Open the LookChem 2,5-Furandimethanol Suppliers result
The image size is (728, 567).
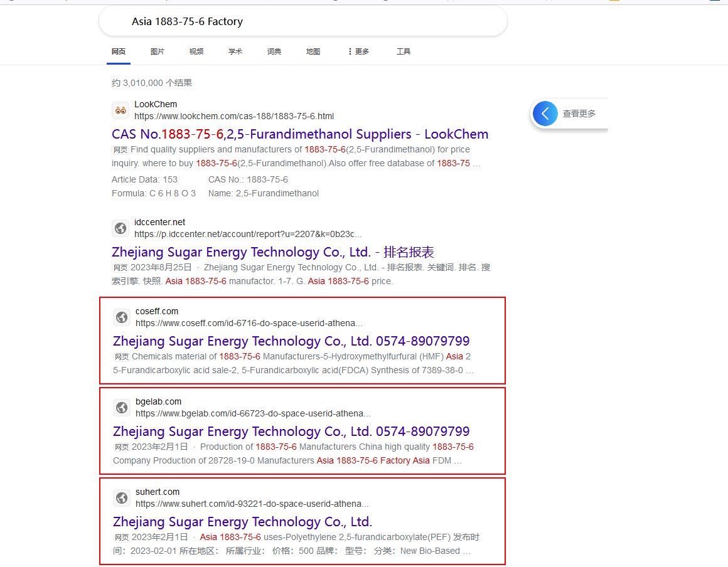coord(300,134)
